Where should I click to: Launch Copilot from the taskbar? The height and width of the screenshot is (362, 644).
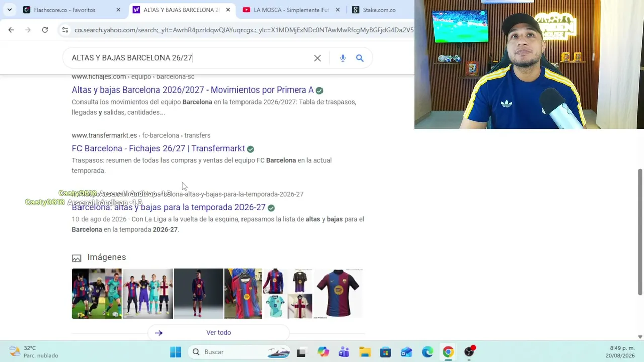(323, 352)
